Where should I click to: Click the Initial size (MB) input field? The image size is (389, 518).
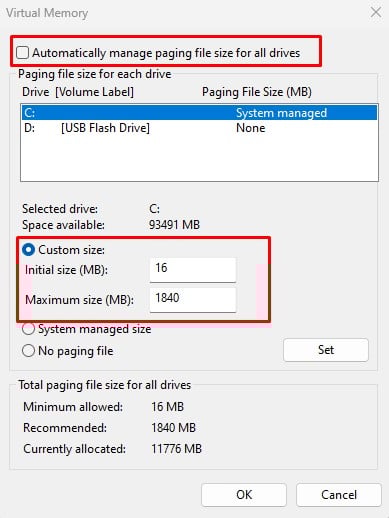click(x=193, y=270)
